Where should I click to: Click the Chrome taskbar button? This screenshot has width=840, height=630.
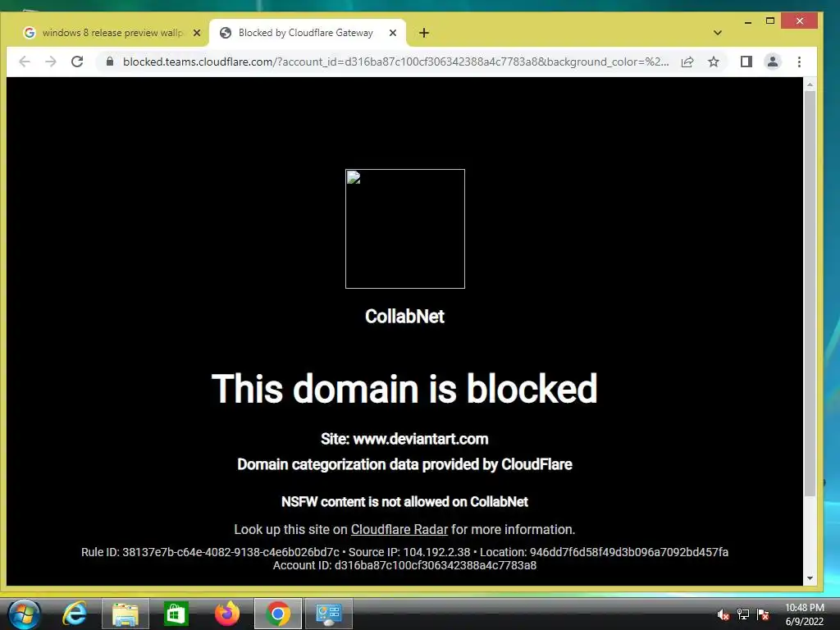(277, 614)
